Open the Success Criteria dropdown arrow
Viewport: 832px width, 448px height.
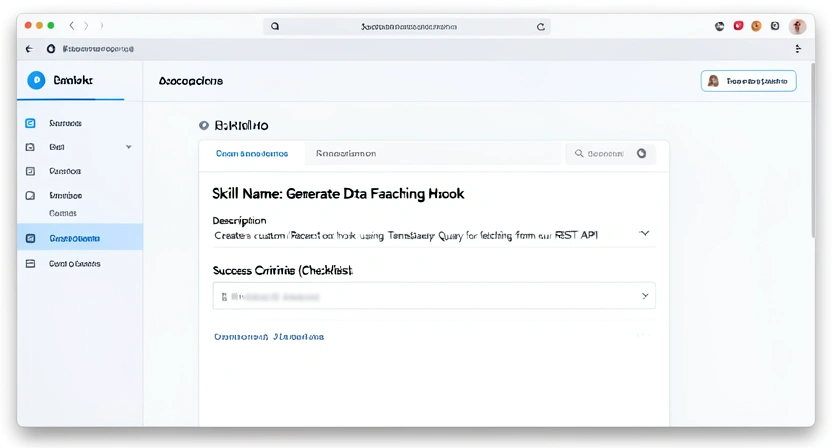pyautogui.click(x=645, y=296)
